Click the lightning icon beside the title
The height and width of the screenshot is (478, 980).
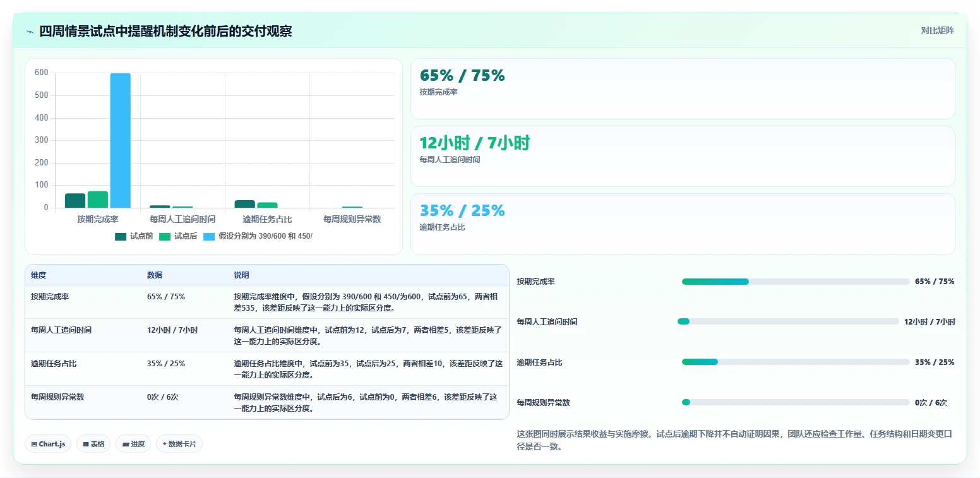click(x=30, y=32)
